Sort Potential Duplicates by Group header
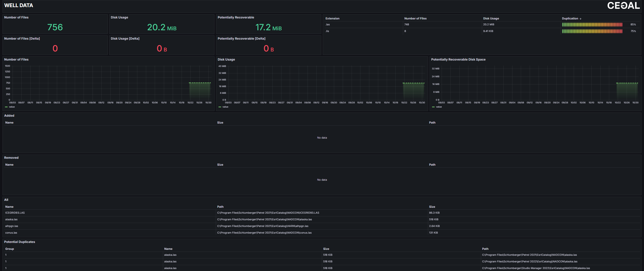Viewport: 644px width, 271px height. coord(10,249)
